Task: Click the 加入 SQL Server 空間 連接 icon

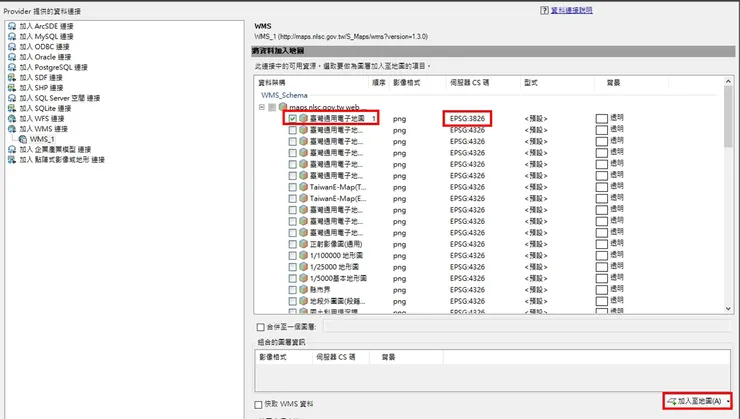Action: tap(12, 98)
